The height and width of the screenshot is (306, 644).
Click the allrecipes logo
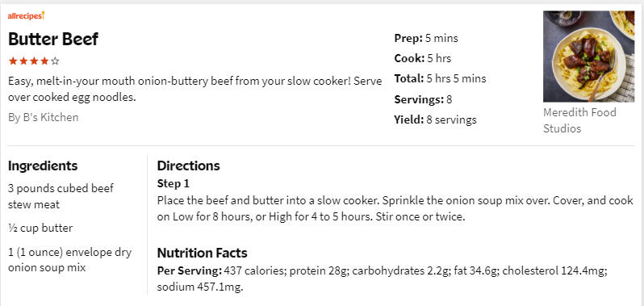point(26,15)
